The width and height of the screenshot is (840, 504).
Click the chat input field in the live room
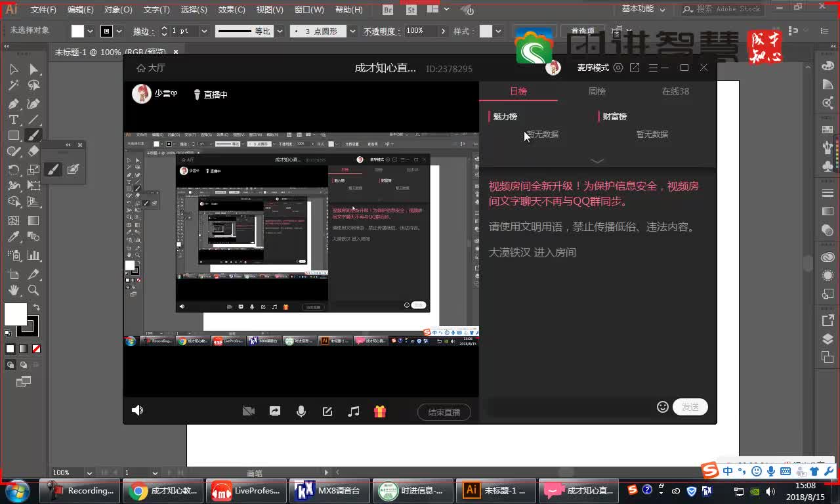571,407
